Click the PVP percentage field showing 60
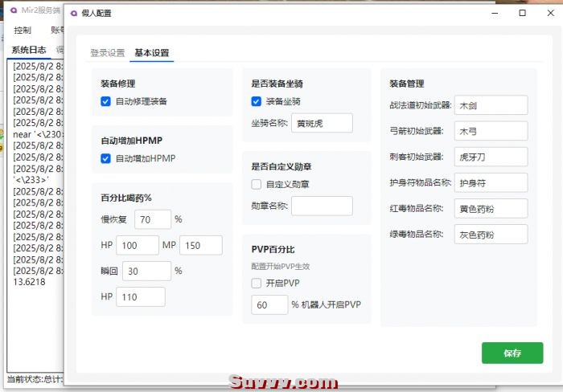Image resolution: width=563 pixels, height=392 pixels. [269, 305]
